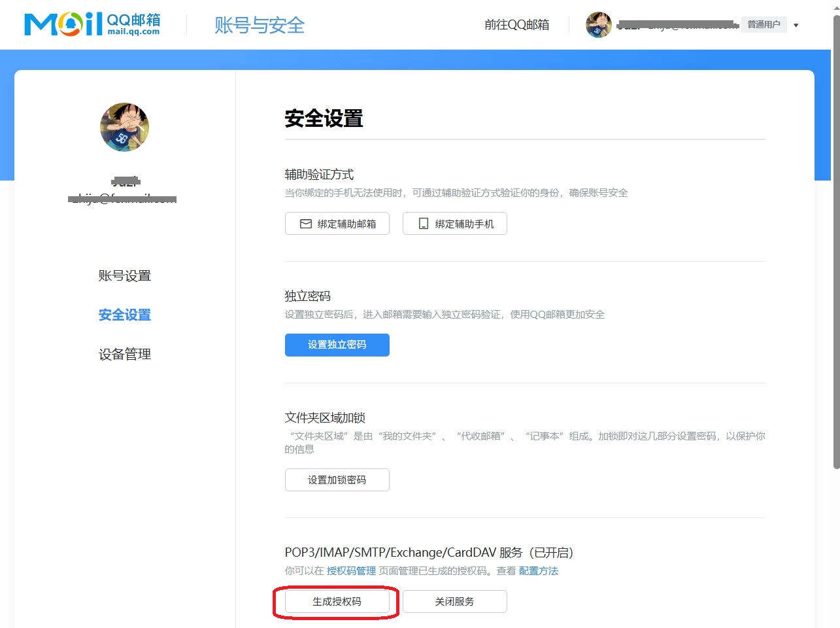Select 安全设置 in the sidebar
The width and height of the screenshot is (840, 628).
[124, 315]
